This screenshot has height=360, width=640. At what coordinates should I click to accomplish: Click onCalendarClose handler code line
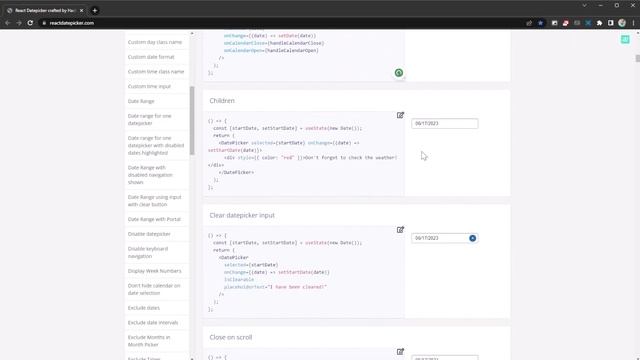coord(273,43)
